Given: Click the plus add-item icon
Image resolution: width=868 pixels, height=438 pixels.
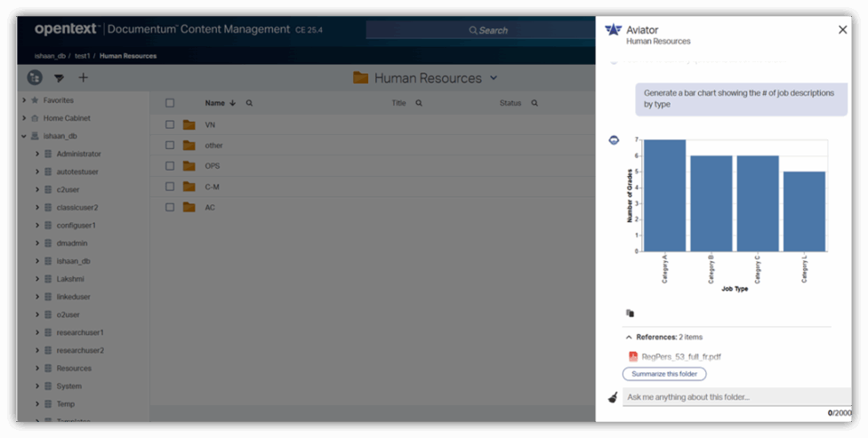Looking at the screenshot, I should pos(83,77).
